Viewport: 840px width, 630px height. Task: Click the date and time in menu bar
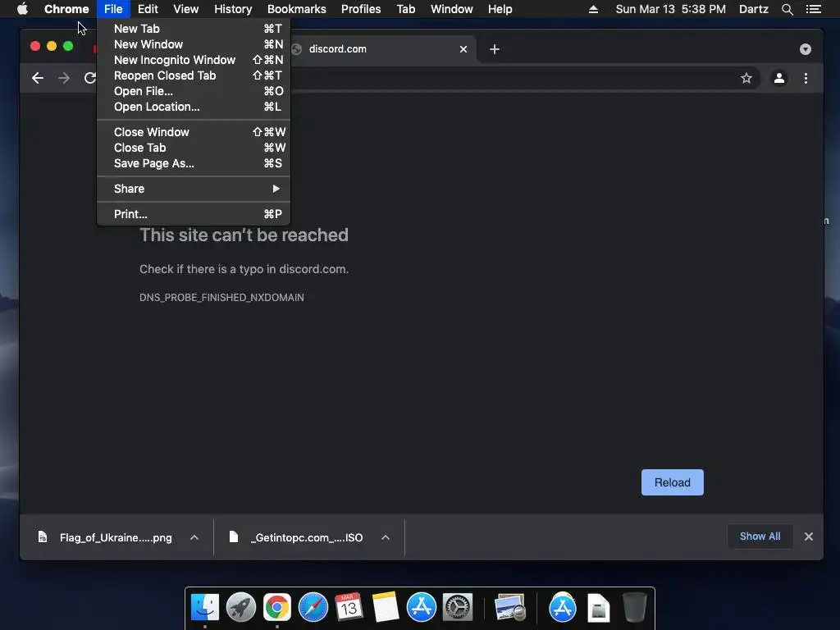click(671, 9)
